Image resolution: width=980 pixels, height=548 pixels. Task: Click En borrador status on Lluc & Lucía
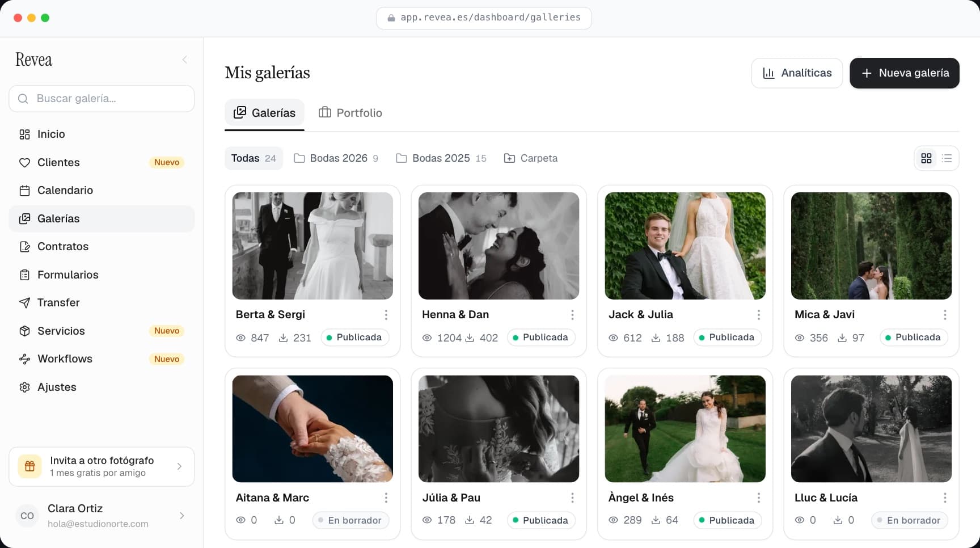[909, 520]
